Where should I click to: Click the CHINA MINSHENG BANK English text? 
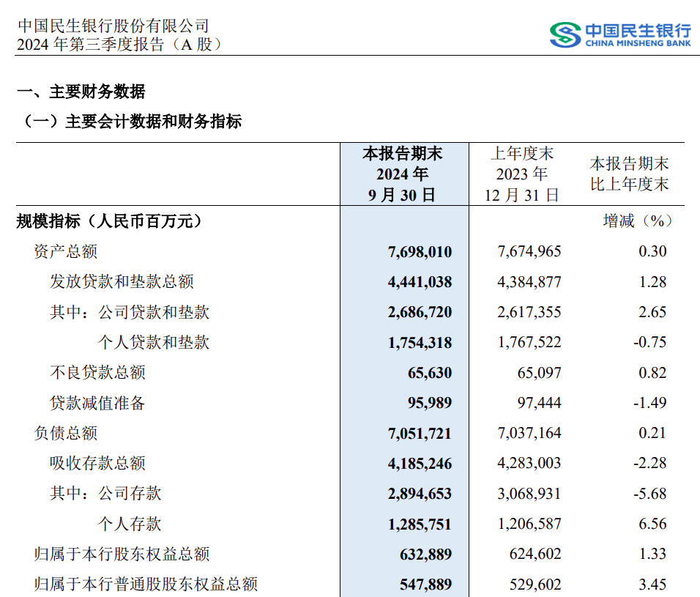[637, 44]
